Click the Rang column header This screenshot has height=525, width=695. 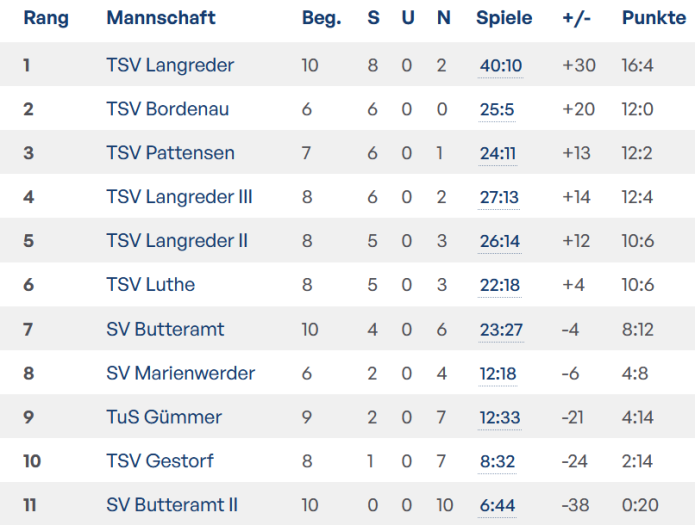[46, 18]
